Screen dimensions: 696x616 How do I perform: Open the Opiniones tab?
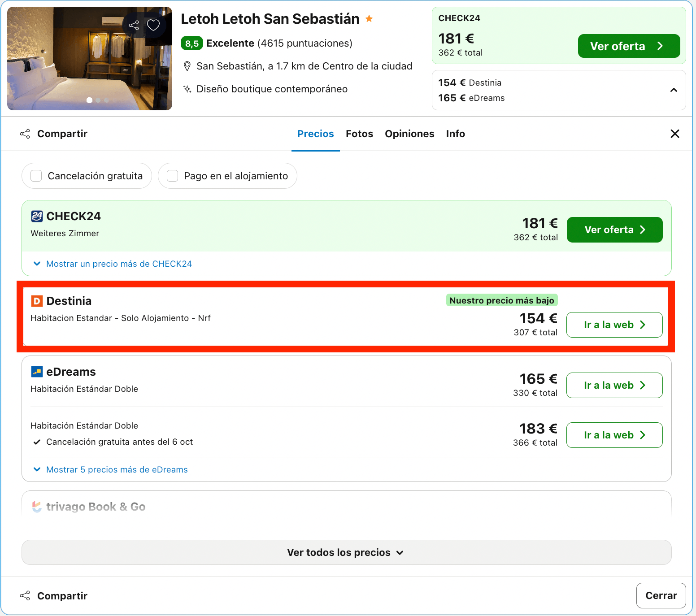tap(409, 134)
